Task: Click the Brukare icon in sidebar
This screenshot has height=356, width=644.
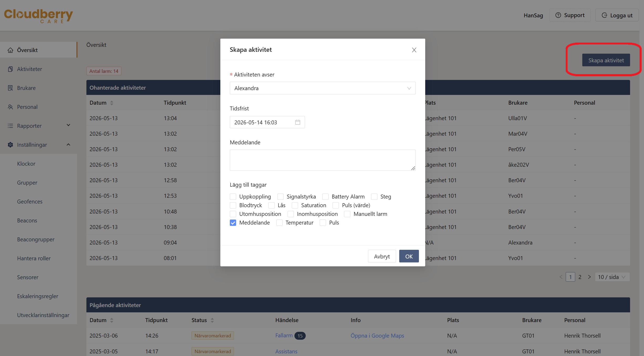Action: pos(10,88)
